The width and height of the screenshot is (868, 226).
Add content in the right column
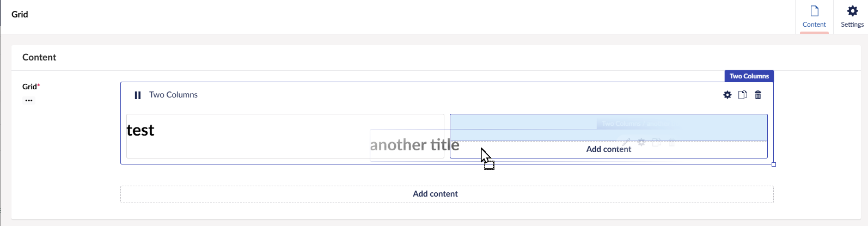608,149
